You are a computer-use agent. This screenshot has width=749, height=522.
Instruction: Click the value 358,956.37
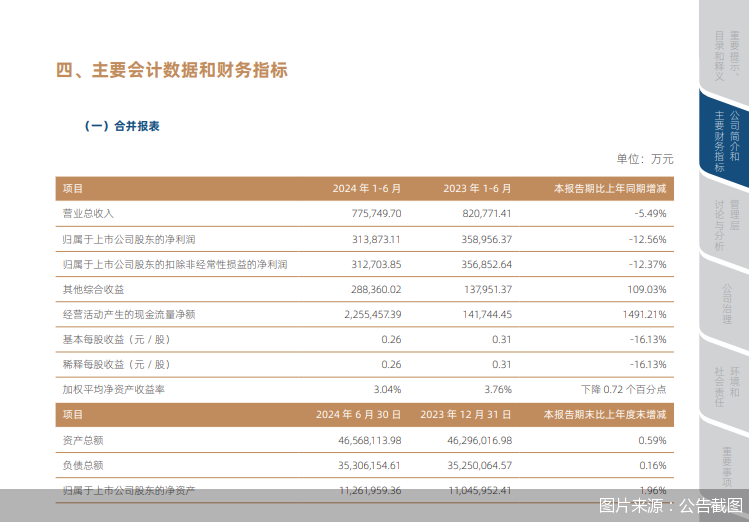486,239
